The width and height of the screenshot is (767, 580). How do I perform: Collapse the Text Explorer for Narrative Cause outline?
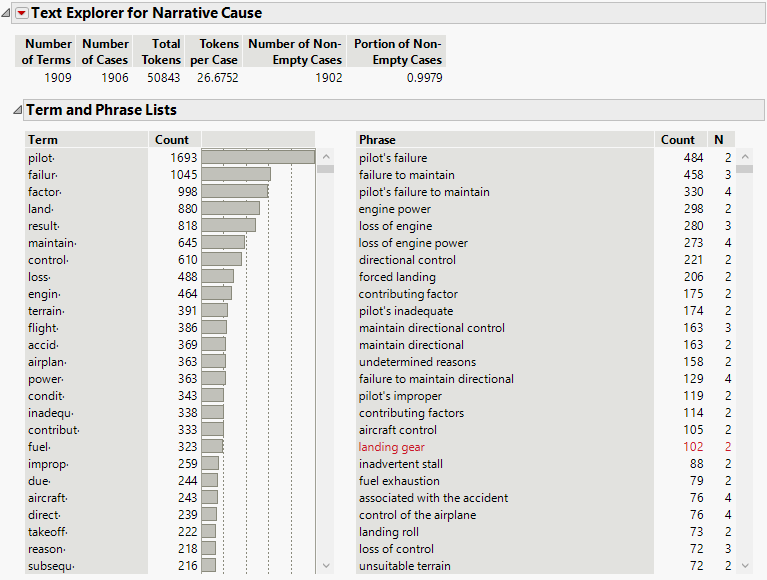point(7,14)
